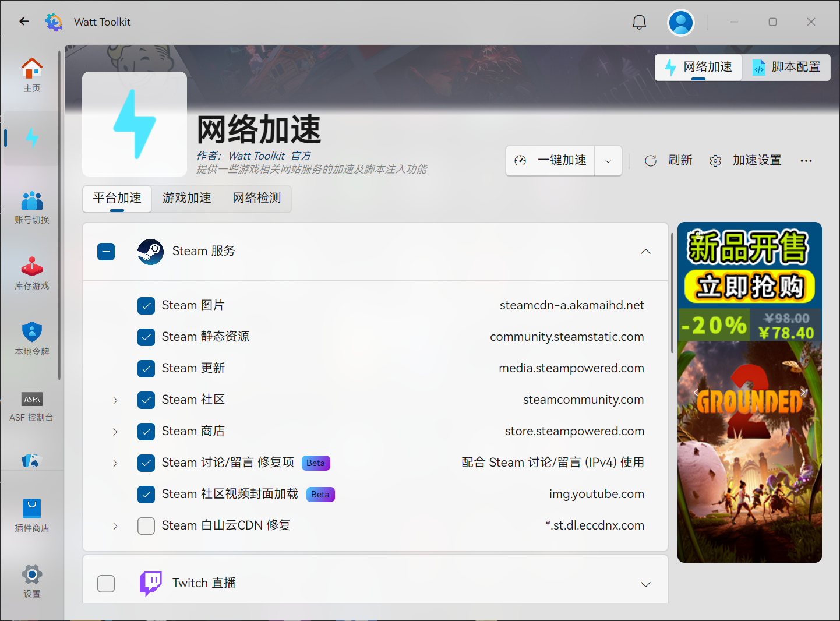Uncheck Steam 商店 checkbox
Image resolution: width=840 pixels, height=621 pixels.
point(146,432)
